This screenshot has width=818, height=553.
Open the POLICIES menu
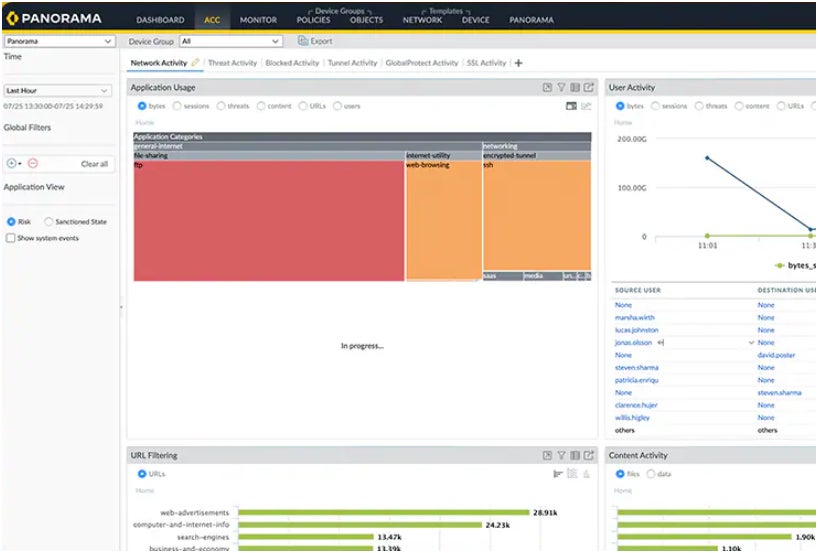point(314,20)
